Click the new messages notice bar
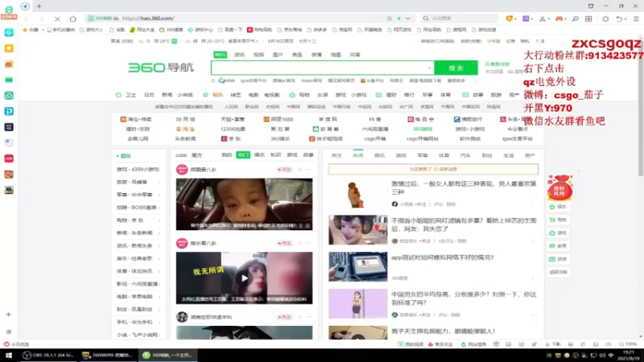The width and height of the screenshot is (644, 362). (x=433, y=169)
